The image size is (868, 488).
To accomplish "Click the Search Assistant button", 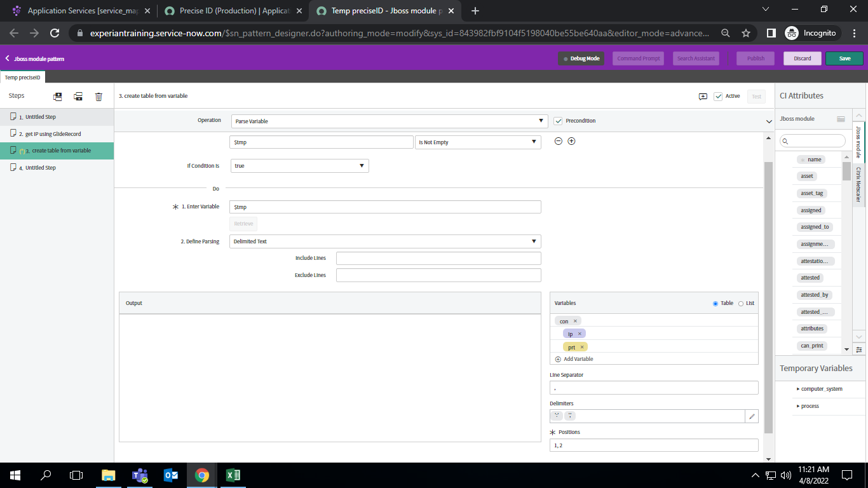I will click(x=696, y=58).
